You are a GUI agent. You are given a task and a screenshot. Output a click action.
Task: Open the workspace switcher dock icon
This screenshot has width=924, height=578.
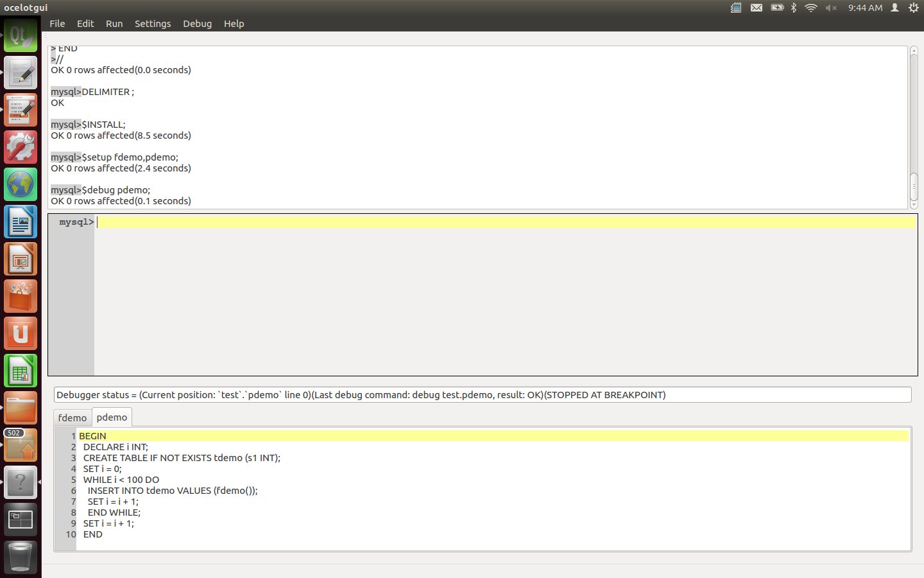pyautogui.click(x=21, y=520)
